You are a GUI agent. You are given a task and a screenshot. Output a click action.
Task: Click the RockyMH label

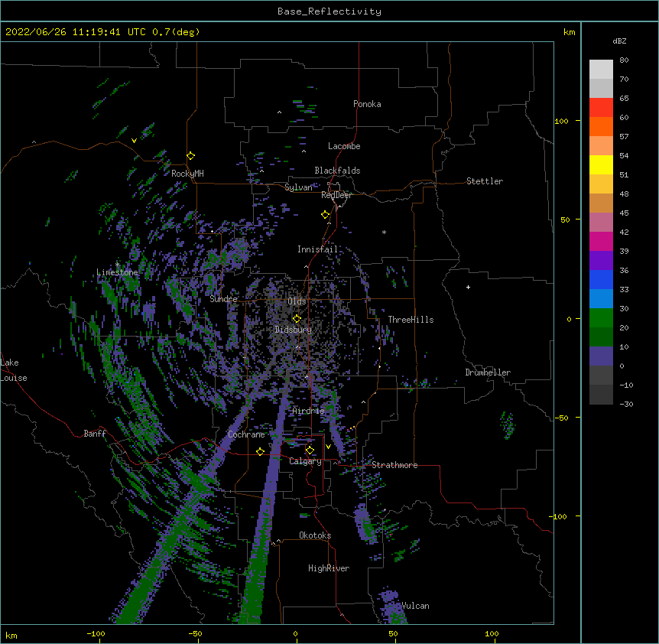[x=187, y=174]
